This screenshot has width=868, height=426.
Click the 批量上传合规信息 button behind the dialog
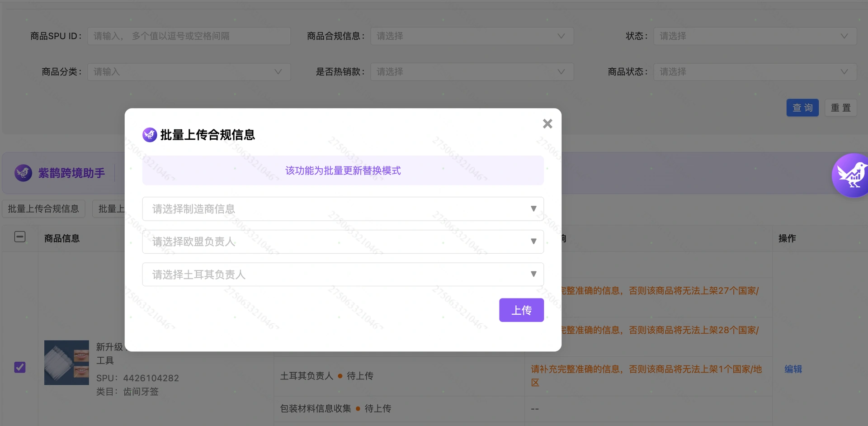pyautogui.click(x=43, y=209)
